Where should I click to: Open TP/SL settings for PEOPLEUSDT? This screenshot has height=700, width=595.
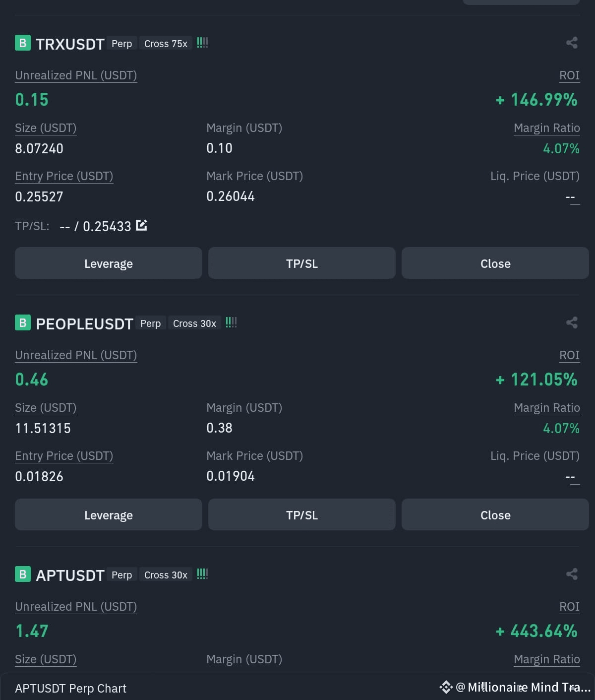(302, 514)
